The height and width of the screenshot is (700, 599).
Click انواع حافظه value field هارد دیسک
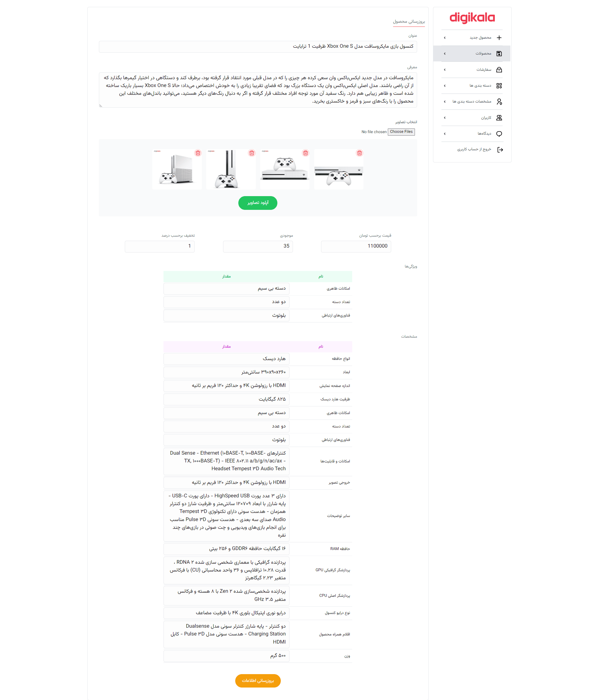click(x=226, y=359)
